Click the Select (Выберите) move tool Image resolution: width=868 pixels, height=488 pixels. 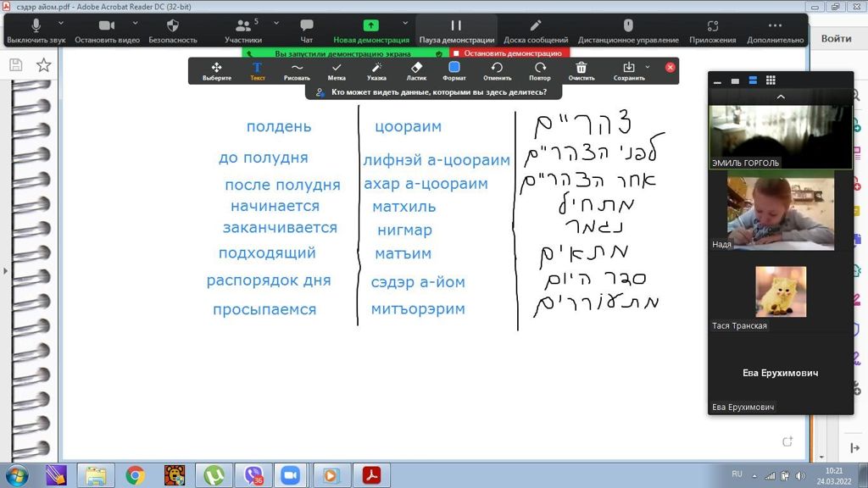[217, 70]
